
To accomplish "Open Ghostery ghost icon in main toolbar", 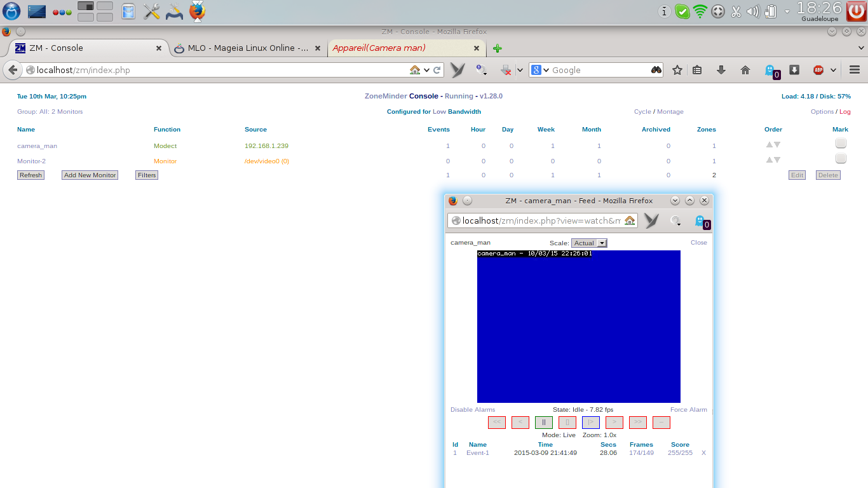I will tap(771, 71).
